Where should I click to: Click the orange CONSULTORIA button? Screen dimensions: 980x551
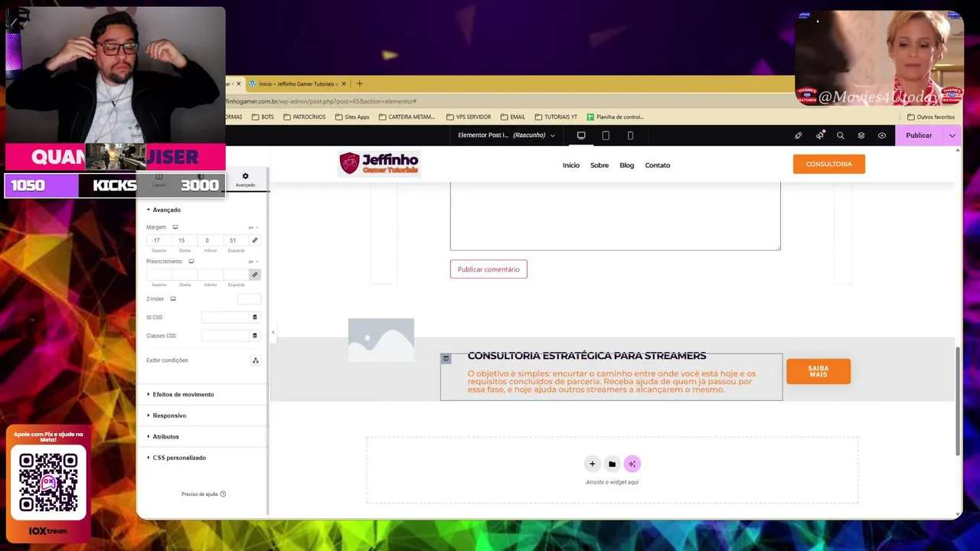(x=829, y=164)
